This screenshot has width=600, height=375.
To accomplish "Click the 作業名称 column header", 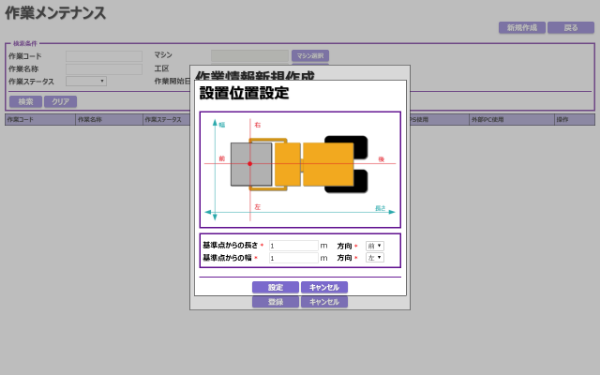I will click(x=109, y=120).
